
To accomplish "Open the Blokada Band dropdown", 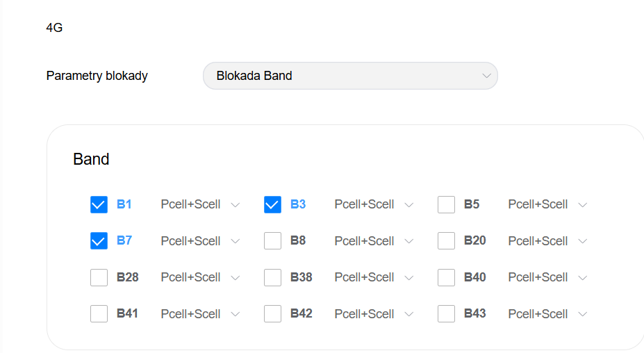I will point(350,76).
